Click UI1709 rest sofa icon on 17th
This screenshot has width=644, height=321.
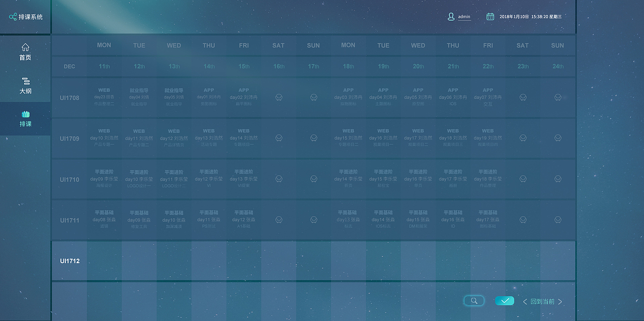pyautogui.click(x=313, y=138)
